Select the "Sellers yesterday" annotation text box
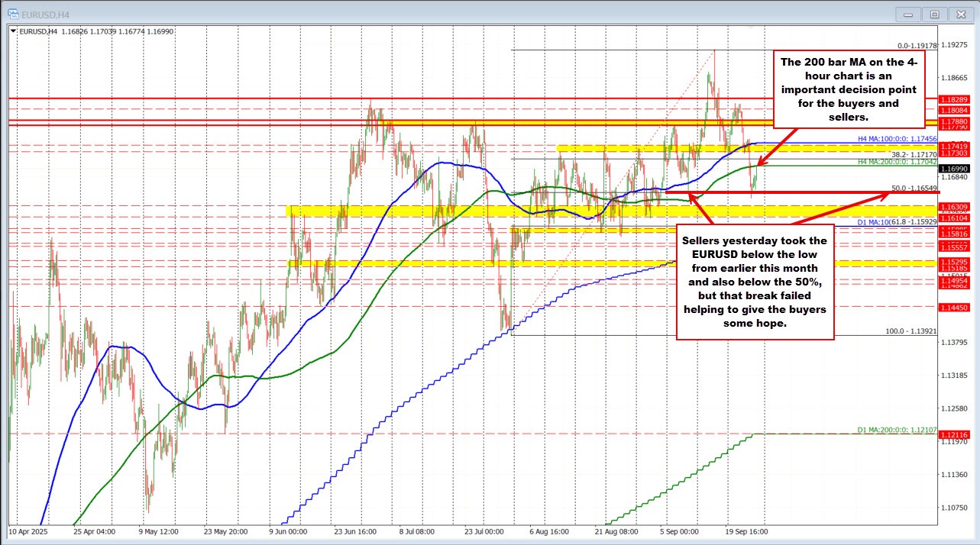 pos(754,282)
